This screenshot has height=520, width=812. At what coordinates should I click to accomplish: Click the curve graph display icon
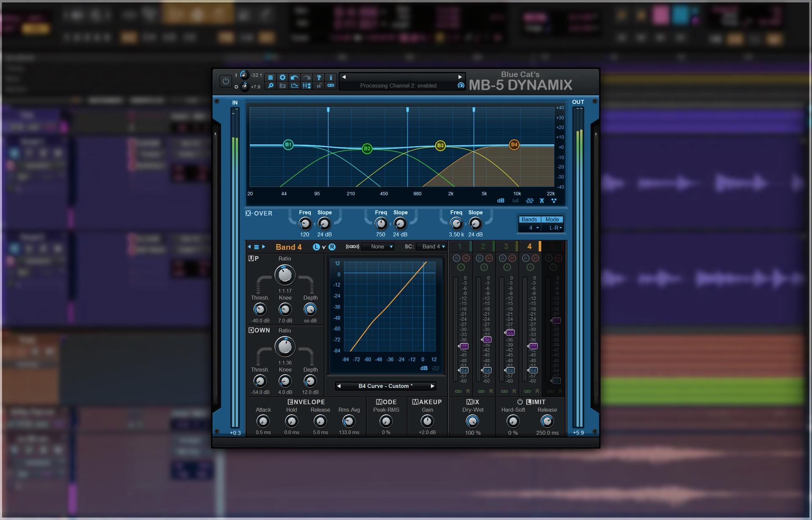pyautogui.click(x=295, y=86)
